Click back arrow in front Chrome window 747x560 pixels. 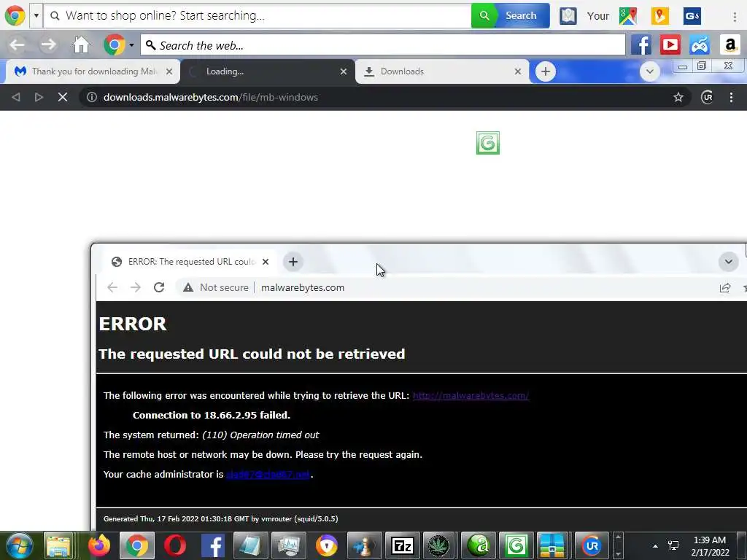tap(112, 287)
